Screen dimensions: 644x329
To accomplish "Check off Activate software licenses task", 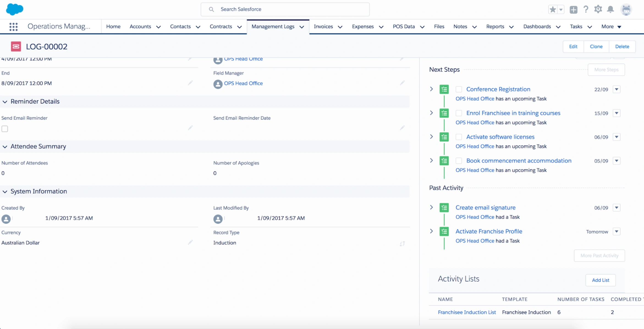I will [459, 137].
